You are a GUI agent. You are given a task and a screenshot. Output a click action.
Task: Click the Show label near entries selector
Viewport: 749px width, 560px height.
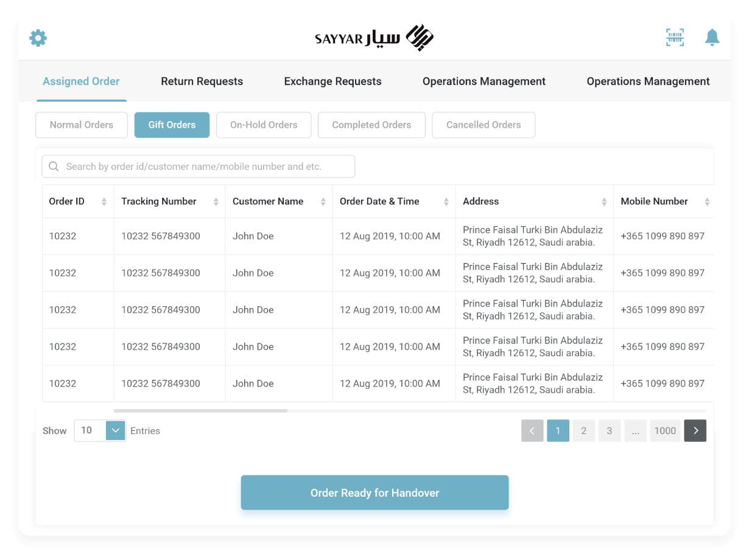pos(55,430)
